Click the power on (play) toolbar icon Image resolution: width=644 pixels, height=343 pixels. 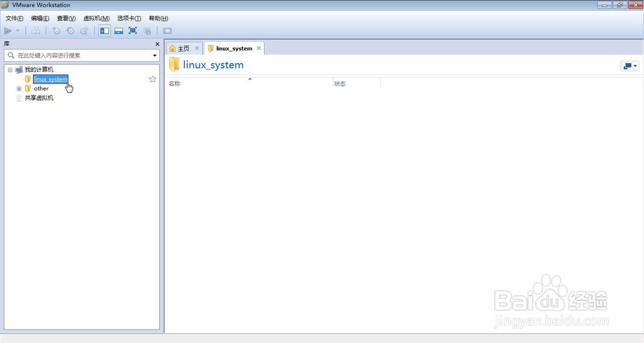tap(8, 31)
